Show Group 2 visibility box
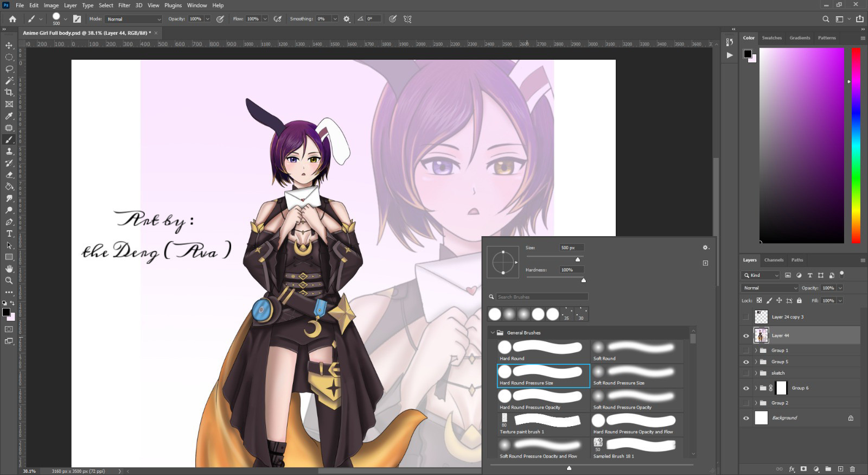868x475 pixels. 746,403
